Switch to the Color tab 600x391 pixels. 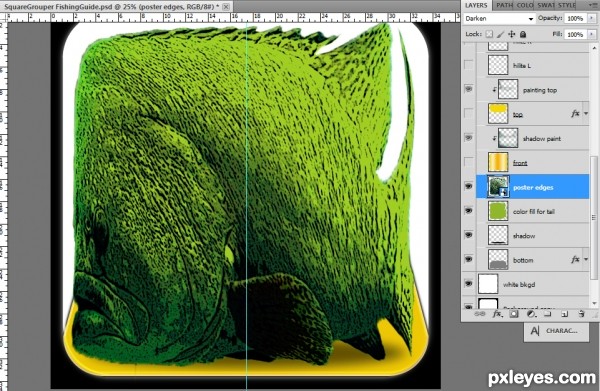tap(524, 5)
